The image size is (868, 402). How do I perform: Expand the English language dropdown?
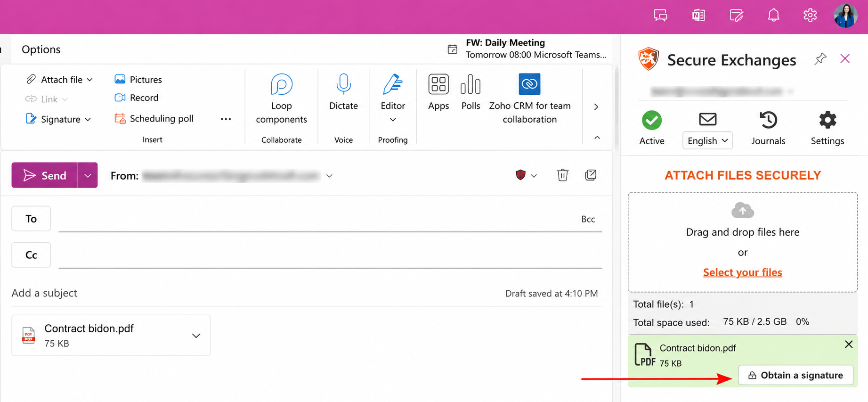(707, 140)
